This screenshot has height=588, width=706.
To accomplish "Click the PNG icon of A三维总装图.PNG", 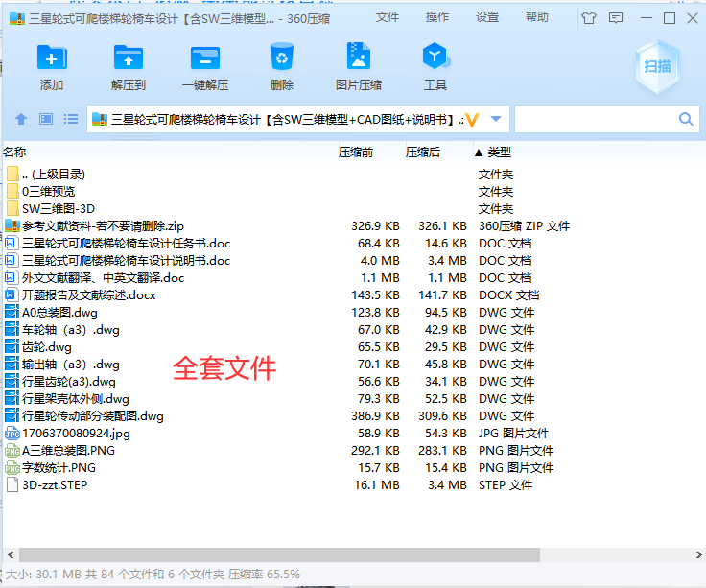I will click(x=12, y=450).
